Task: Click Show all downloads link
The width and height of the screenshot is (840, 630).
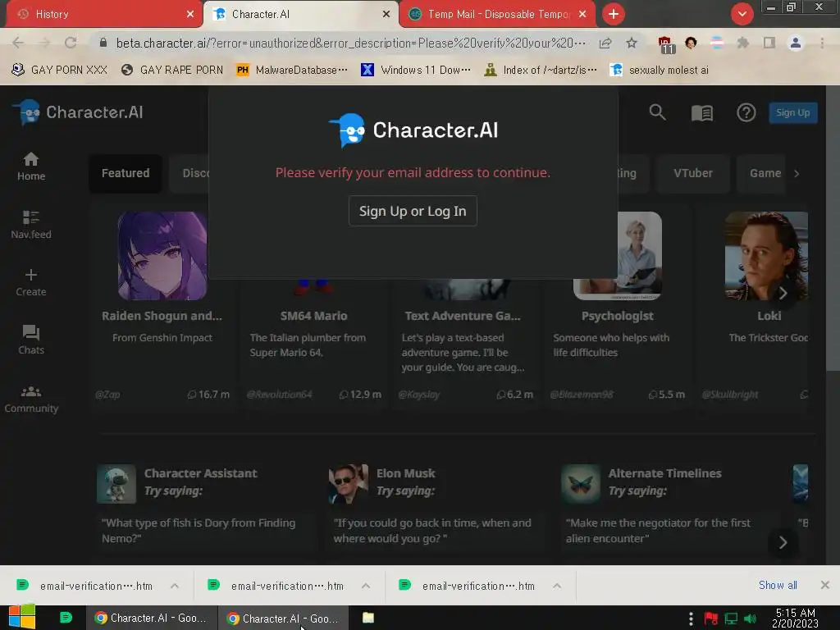Action: click(778, 585)
